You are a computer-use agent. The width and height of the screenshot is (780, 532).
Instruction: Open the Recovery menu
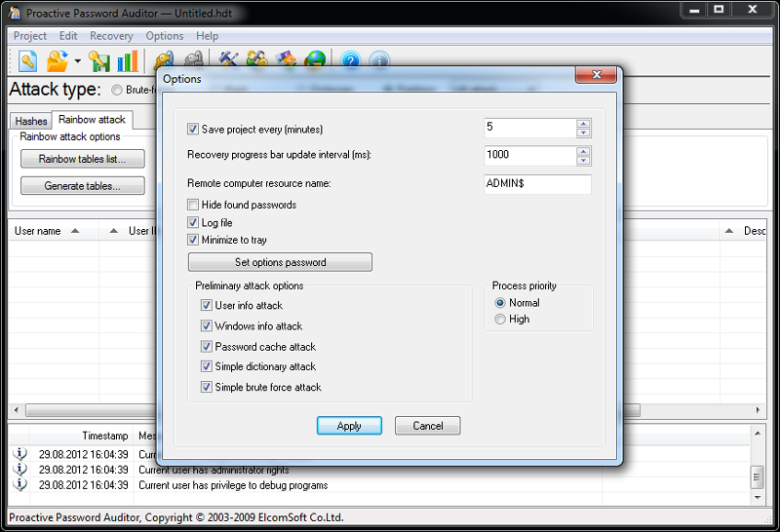tap(111, 36)
